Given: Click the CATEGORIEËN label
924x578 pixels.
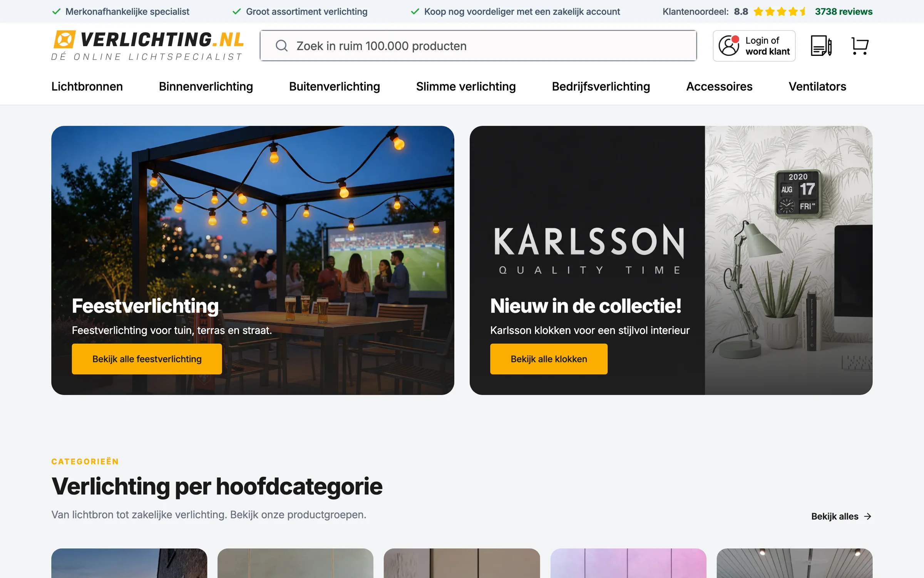Looking at the screenshot, I should point(85,461).
